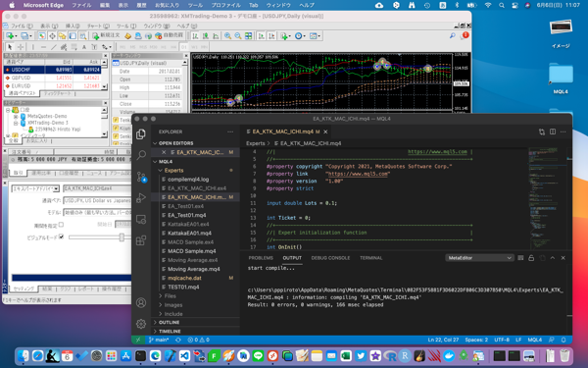
Task: Open Accounts menu in activity bar
Action: point(141,302)
